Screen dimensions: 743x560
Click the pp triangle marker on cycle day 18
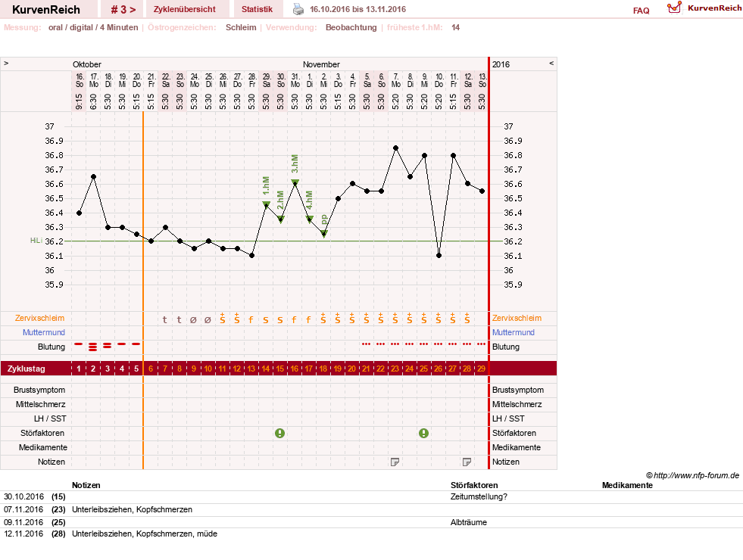click(323, 233)
